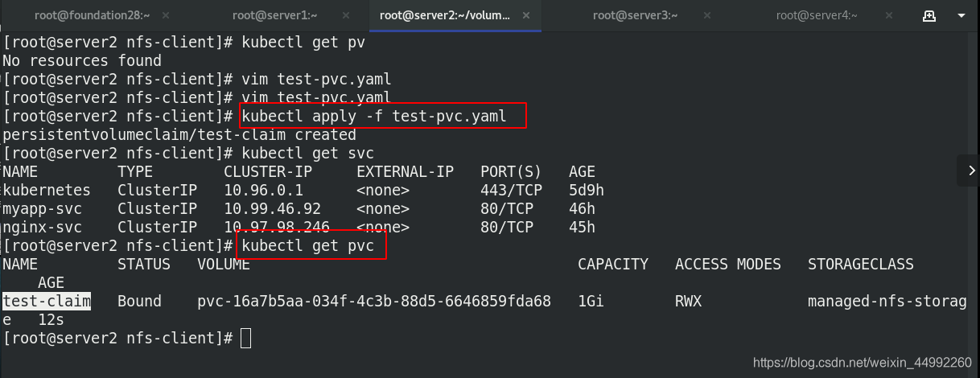Click the 'PORT(S)' column header
980x378 pixels.
click(511, 172)
